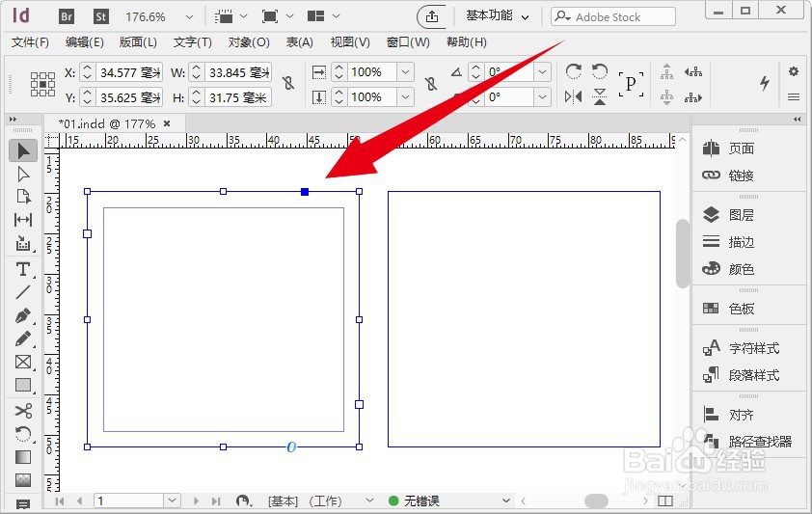Viewport: 812px width, 514px height.
Task: Select the Direct Selection tool
Action: [23, 175]
